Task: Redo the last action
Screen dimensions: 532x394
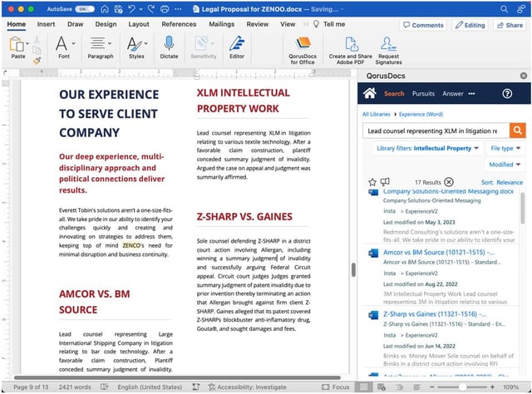Action: point(151,9)
